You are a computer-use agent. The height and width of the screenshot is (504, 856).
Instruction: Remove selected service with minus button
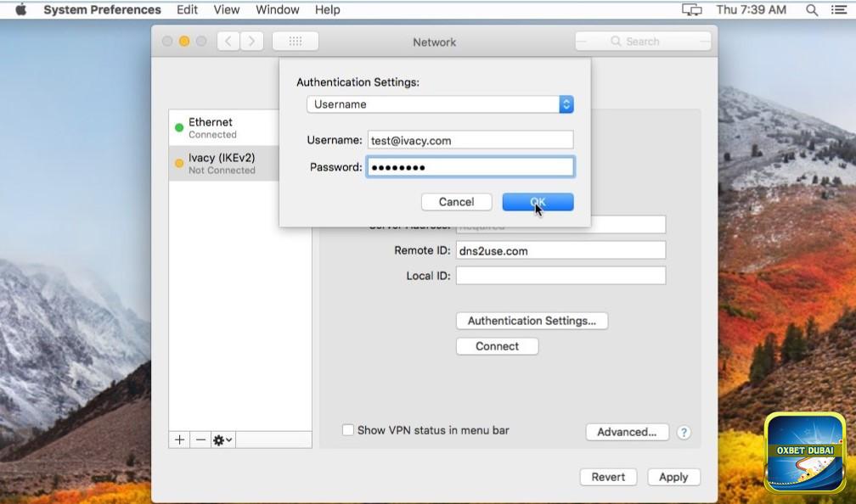[200, 440]
